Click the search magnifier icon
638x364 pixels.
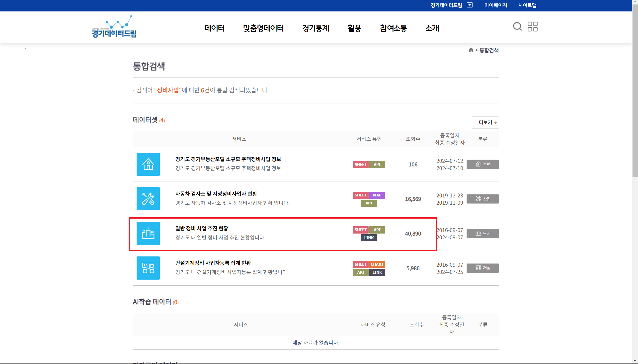(x=517, y=26)
